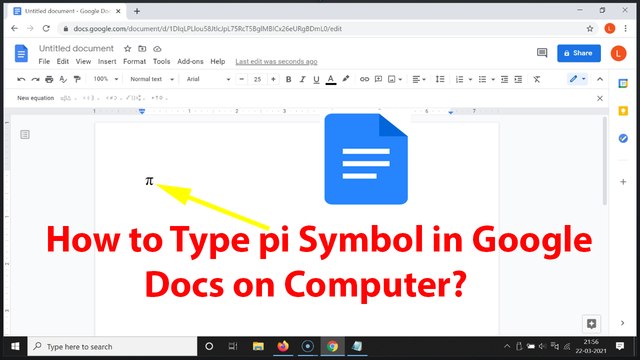This screenshot has width=640, height=360.
Task: Open the Normal text style dropdown
Action: pos(152,79)
